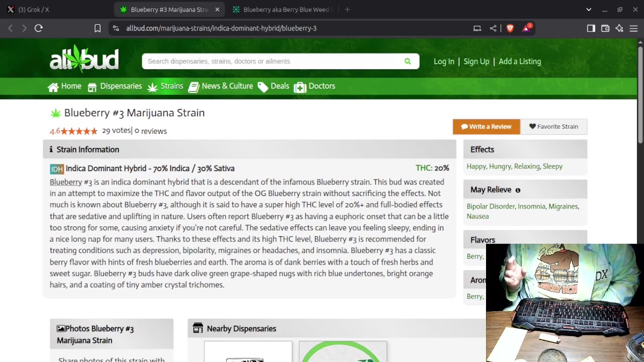644x362 pixels.
Task: Click the IDH strain type badge
Action: (x=57, y=169)
